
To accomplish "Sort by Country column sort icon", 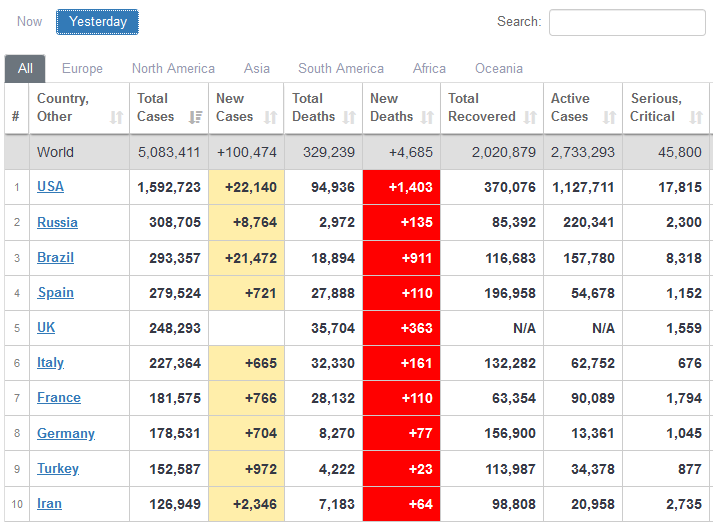I will [x=116, y=117].
